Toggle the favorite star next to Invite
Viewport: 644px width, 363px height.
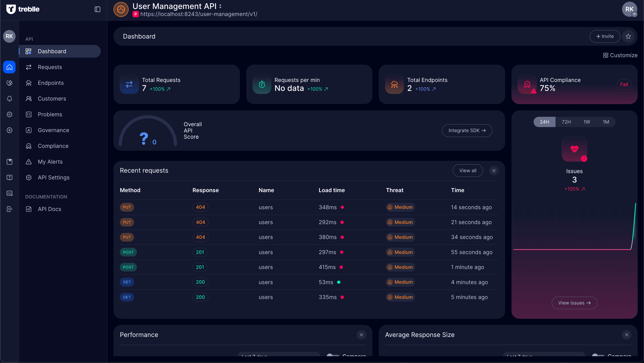628,36
